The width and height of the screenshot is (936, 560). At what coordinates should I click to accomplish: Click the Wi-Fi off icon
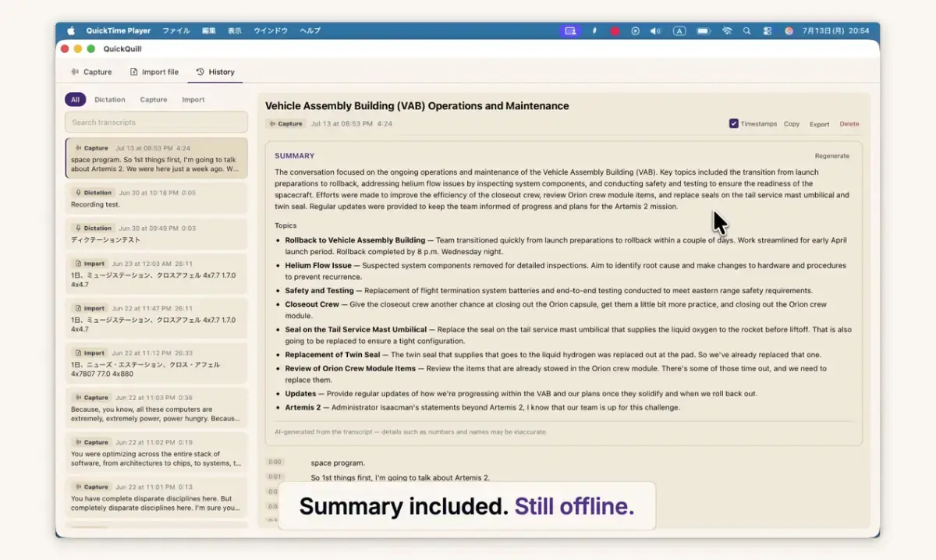[x=727, y=31]
